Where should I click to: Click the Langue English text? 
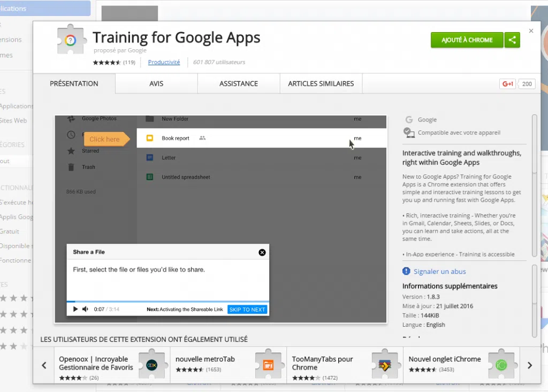click(424, 325)
